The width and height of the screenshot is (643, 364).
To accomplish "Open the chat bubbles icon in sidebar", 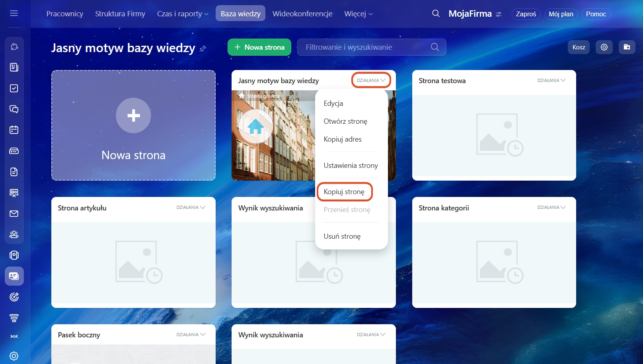I will 14,109.
